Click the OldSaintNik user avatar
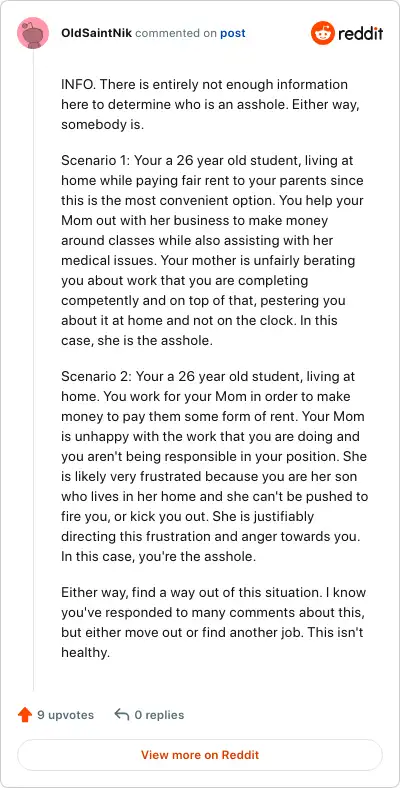Screen dimensions: 400x788 tap(33, 33)
